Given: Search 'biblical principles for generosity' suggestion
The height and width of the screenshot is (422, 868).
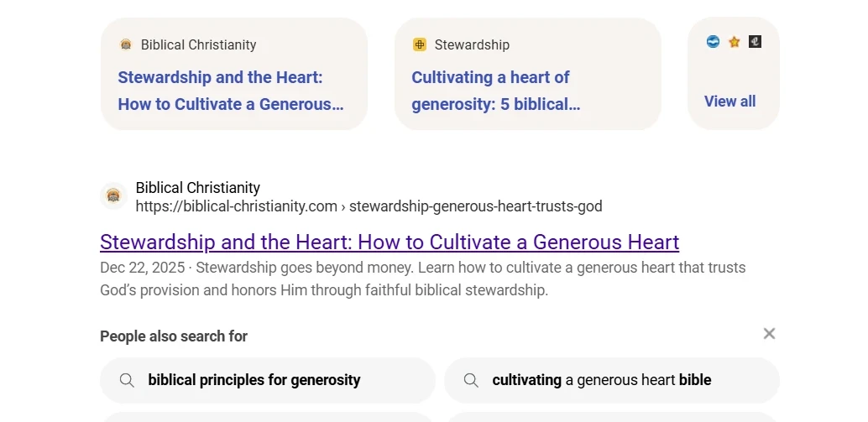Looking at the screenshot, I should click(x=254, y=380).
